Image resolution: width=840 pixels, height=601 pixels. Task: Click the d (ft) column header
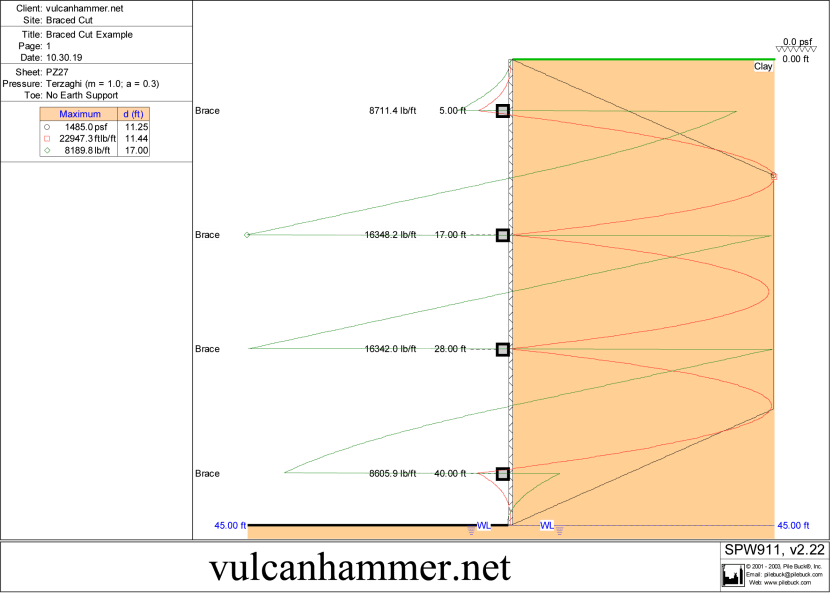(x=133, y=115)
